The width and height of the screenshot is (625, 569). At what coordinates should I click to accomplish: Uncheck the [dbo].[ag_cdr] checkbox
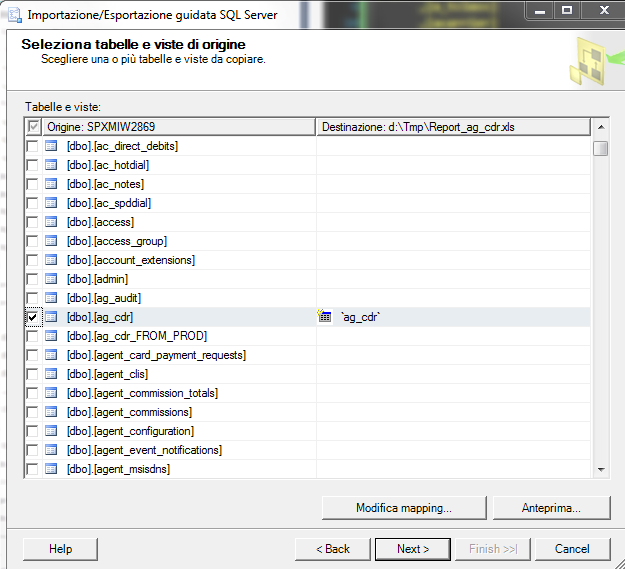point(32,317)
